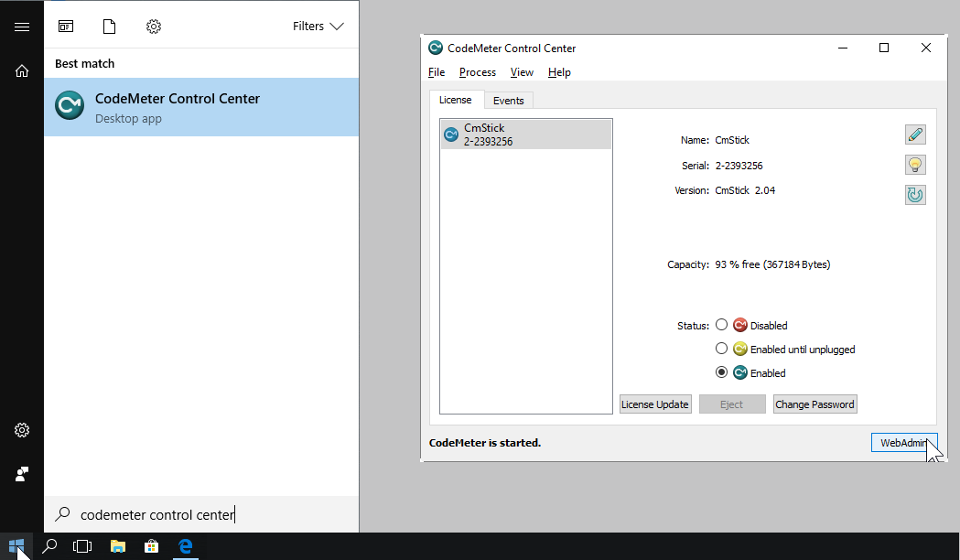
Task: Switch to the Events tab
Action: 508,101
